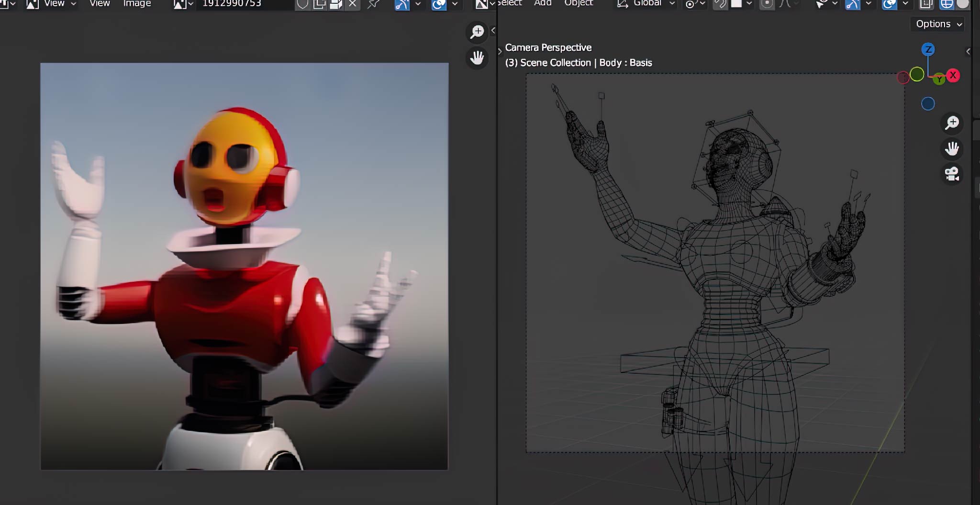Image resolution: width=980 pixels, height=505 pixels.
Task: Open the Global transform orientation dropdown
Action: (646, 4)
